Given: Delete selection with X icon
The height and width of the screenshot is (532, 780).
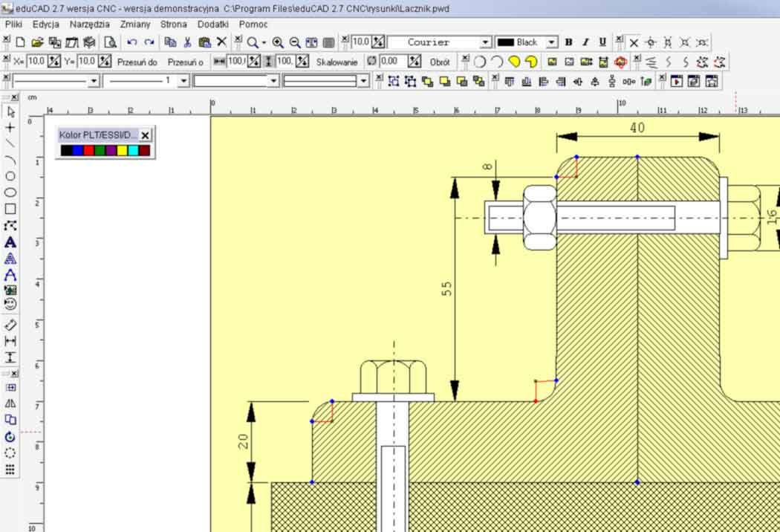Looking at the screenshot, I should (221, 42).
